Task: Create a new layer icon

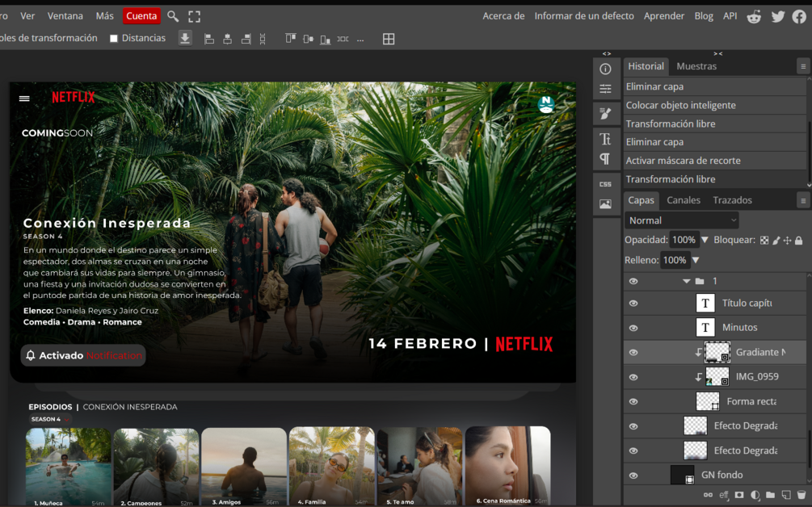Action: click(x=786, y=495)
